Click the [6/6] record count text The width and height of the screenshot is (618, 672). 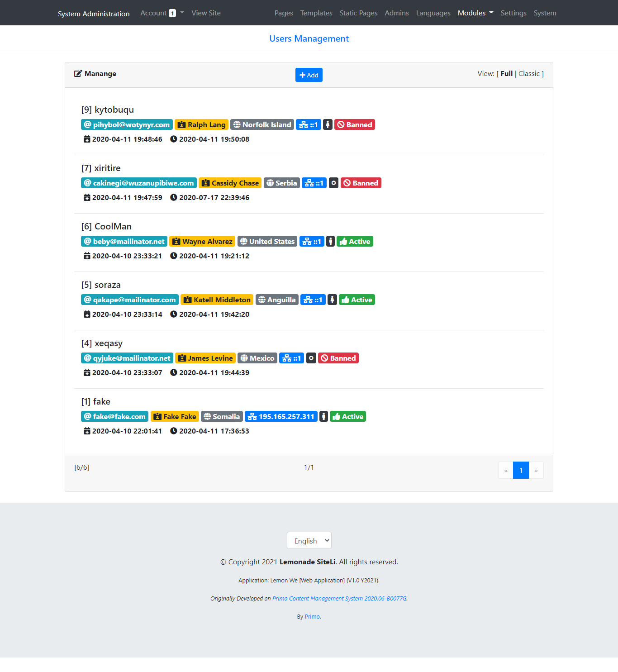point(82,467)
